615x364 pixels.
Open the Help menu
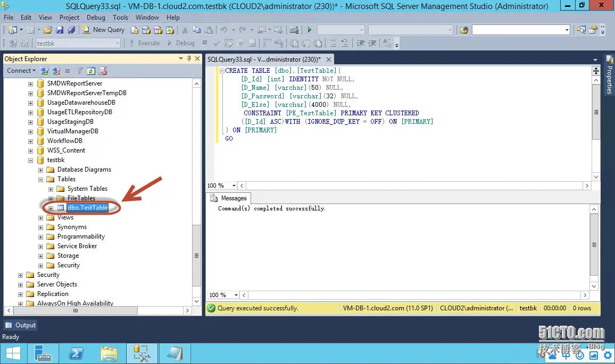click(173, 18)
